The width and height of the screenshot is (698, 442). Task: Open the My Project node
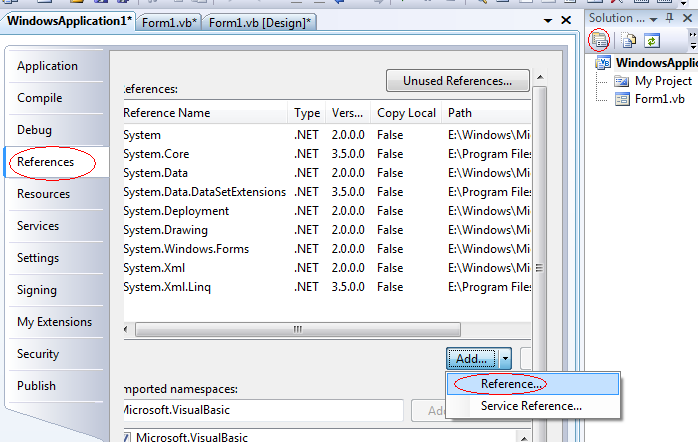tap(663, 81)
